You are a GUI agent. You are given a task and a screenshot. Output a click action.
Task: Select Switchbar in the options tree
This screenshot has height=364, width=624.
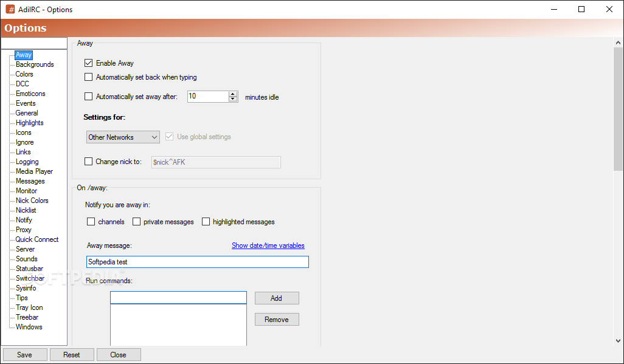(x=30, y=278)
